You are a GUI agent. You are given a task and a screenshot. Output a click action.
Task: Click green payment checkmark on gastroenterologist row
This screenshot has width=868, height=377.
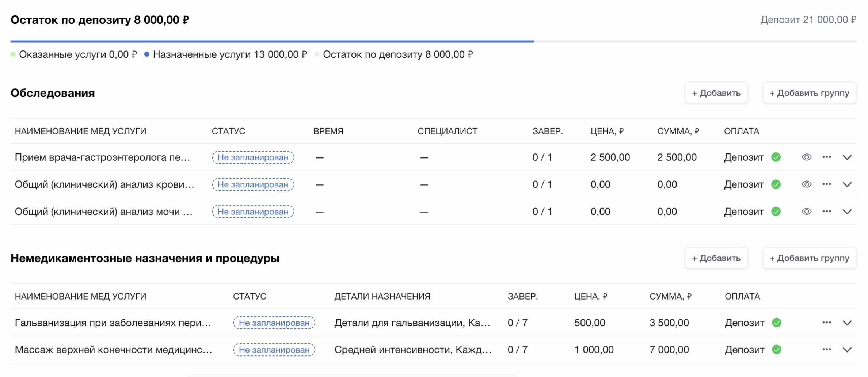click(x=776, y=157)
